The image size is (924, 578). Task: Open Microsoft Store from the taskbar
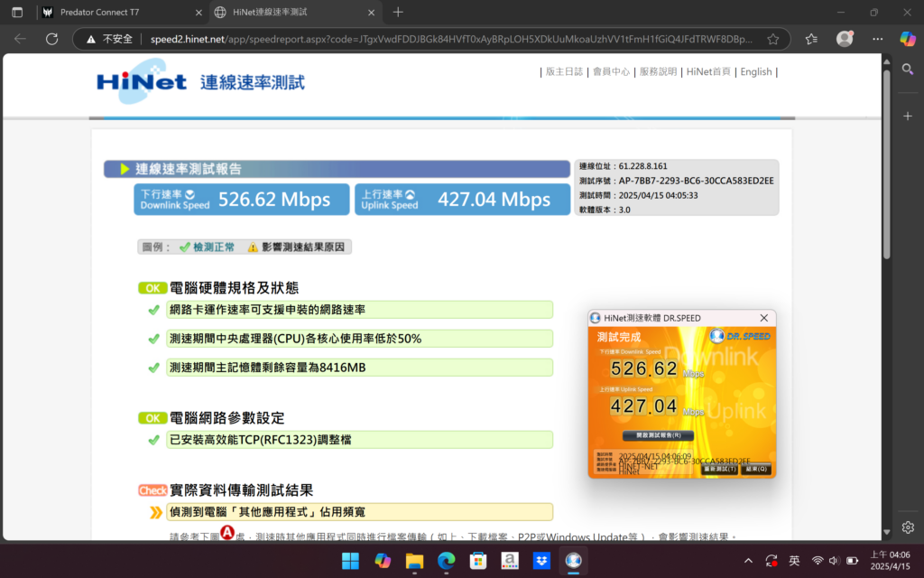[x=478, y=560]
